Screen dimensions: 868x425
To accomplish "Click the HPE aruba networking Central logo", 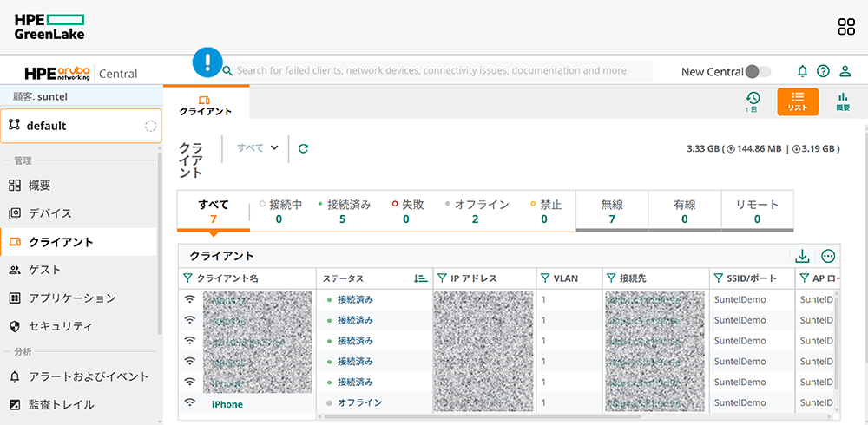I will click(81, 73).
